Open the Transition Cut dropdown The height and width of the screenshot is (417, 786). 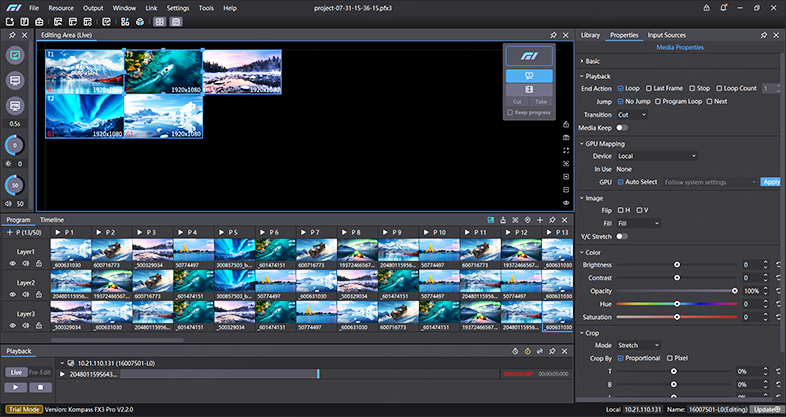[x=632, y=115]
